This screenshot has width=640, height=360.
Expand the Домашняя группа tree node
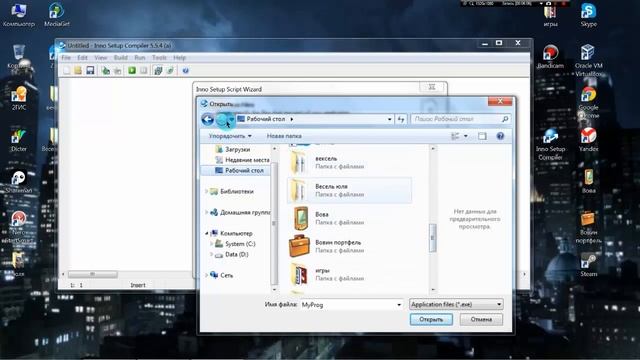[207, 212]
